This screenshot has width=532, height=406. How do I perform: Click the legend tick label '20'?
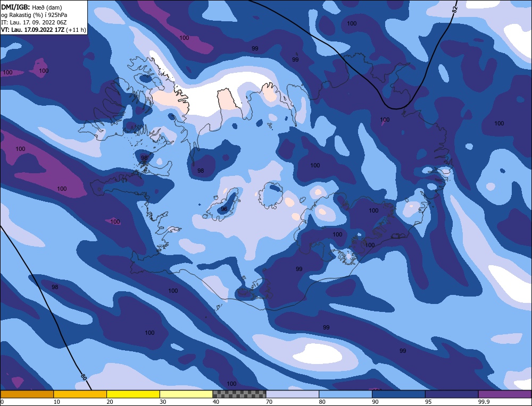110,402
